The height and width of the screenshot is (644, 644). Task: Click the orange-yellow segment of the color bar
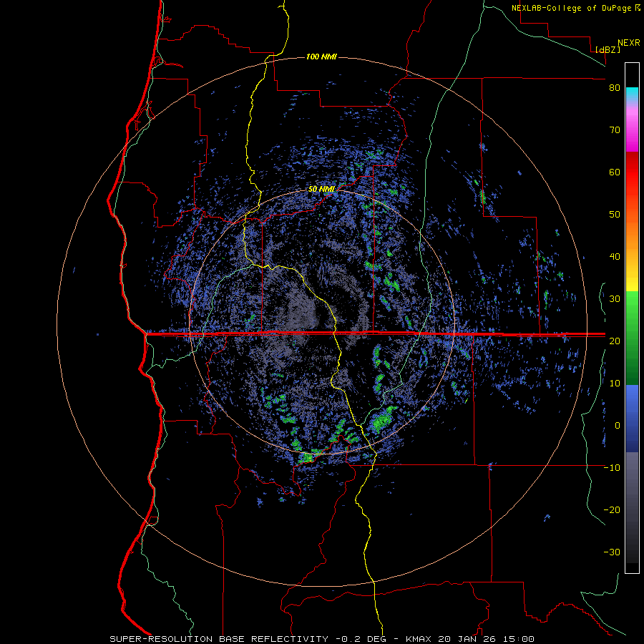pos(632,255)
